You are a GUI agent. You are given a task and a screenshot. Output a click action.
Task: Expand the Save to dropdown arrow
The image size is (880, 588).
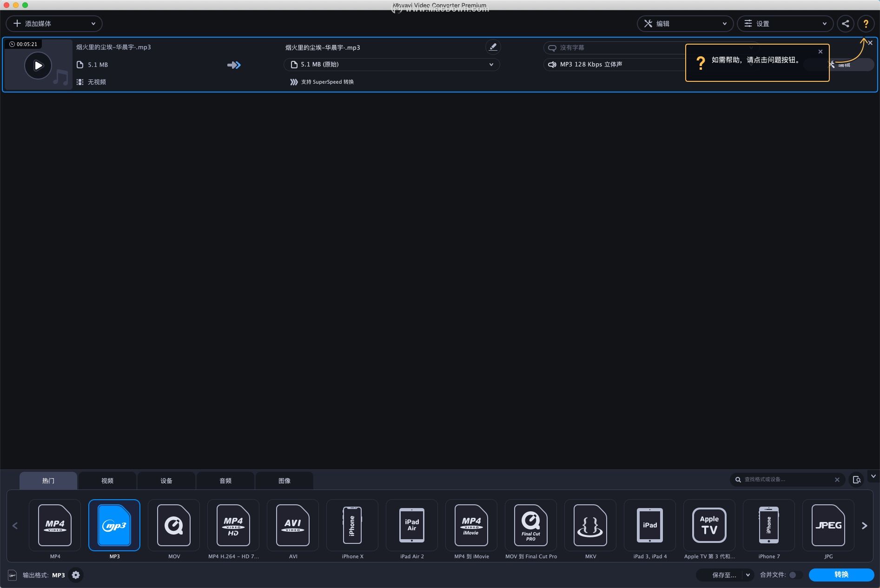pos(748,575)
